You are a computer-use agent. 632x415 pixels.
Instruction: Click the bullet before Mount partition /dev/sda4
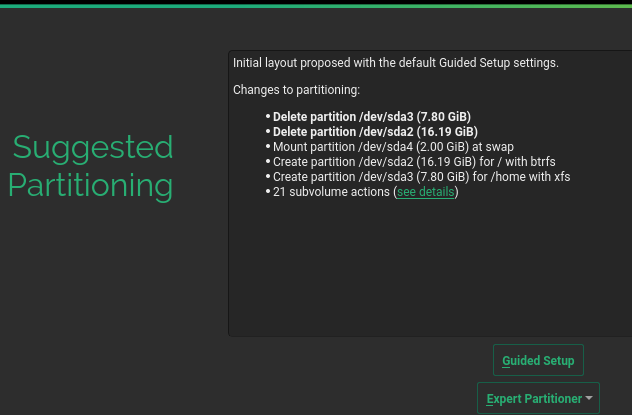tap(268, 147)
